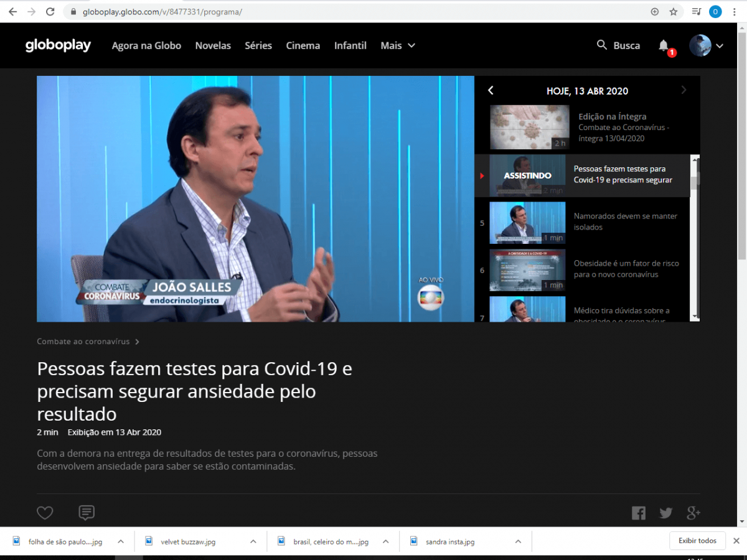Screen dimensions: 747x560
Task: Go to the Séries section
Action: click(x=258, y=45)
